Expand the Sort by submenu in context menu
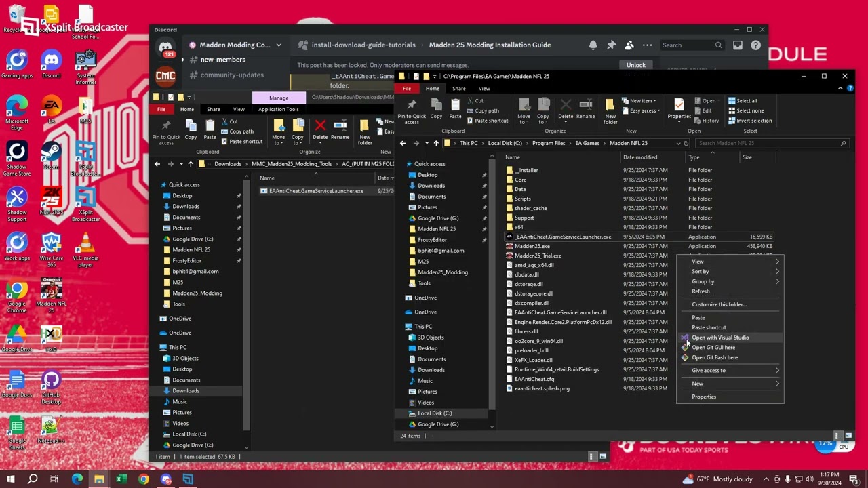This screenshot has height=488, width=868. tap(730, 271)
